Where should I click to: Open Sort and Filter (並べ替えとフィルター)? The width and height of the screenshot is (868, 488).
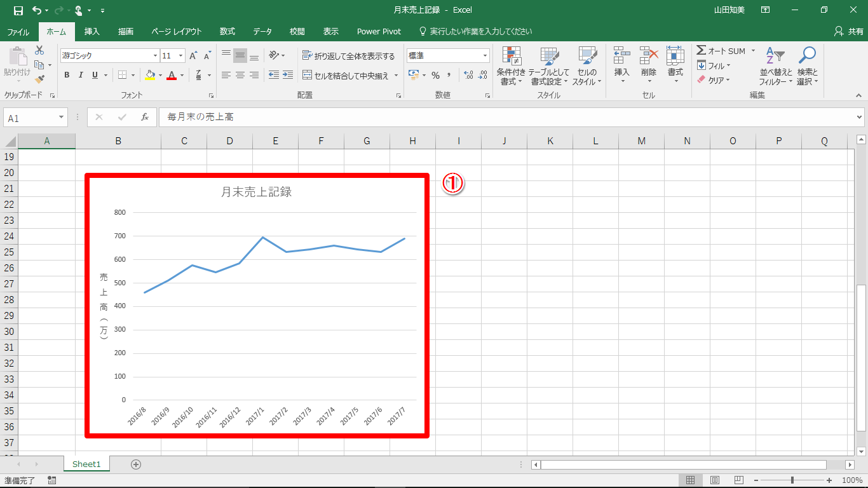(775, 66)
